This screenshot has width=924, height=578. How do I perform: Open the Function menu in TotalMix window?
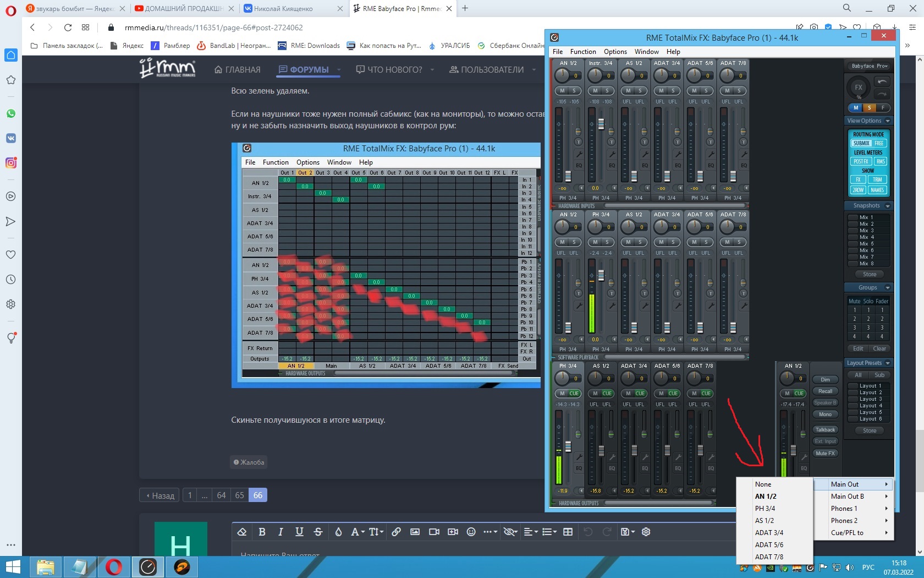point(583,52)
